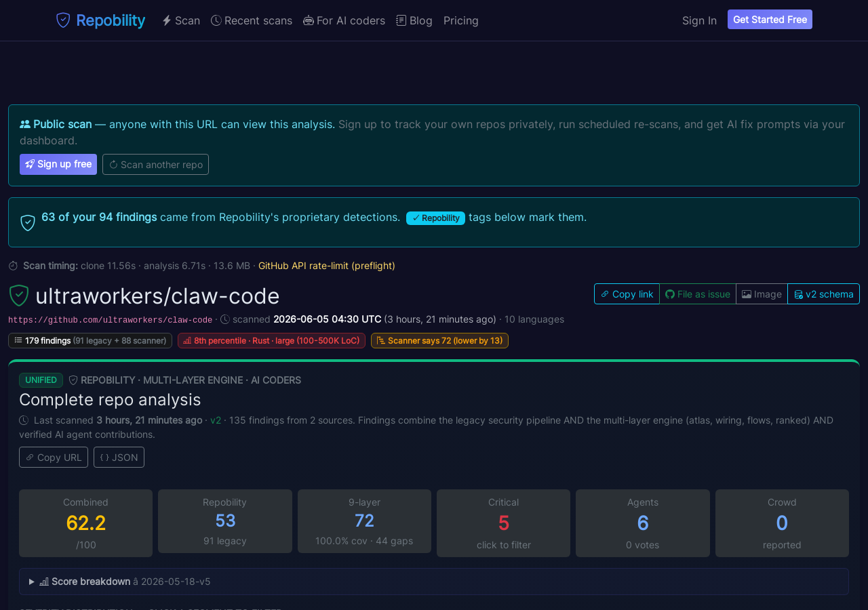This screenshot has width=868, height=610.
Task: Open the Repobility home link text
Action: tap(111, 20)
